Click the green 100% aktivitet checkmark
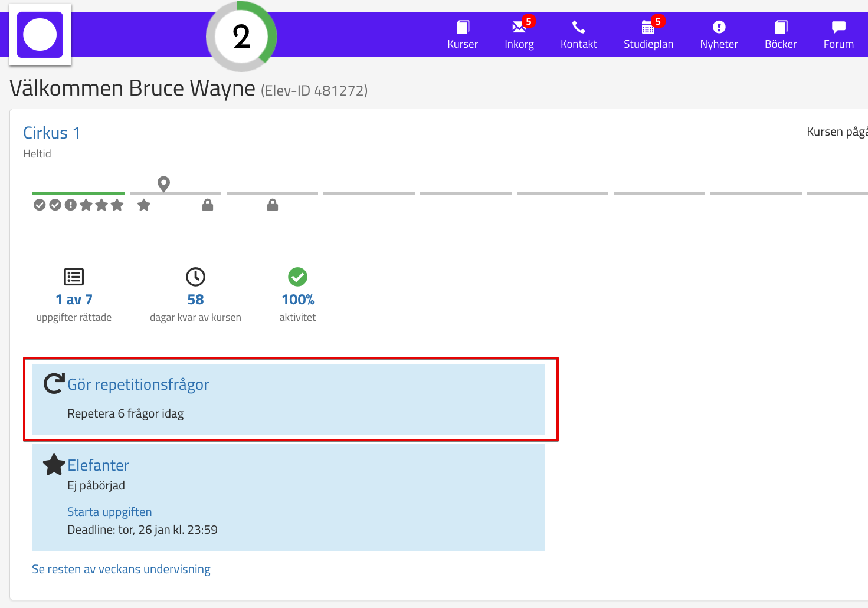Screen dimensions: 868x608 297,277
